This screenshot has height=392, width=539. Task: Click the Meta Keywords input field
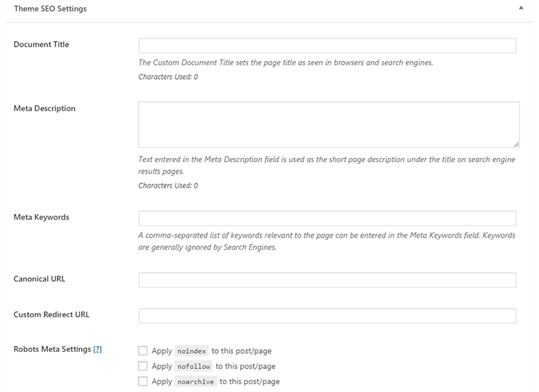[x=327, y=218]
